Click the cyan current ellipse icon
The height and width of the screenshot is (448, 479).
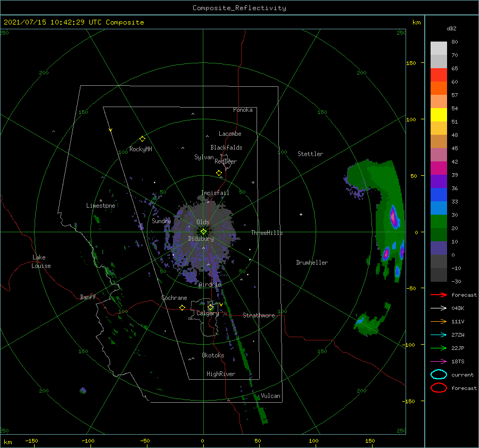point(439,374)
